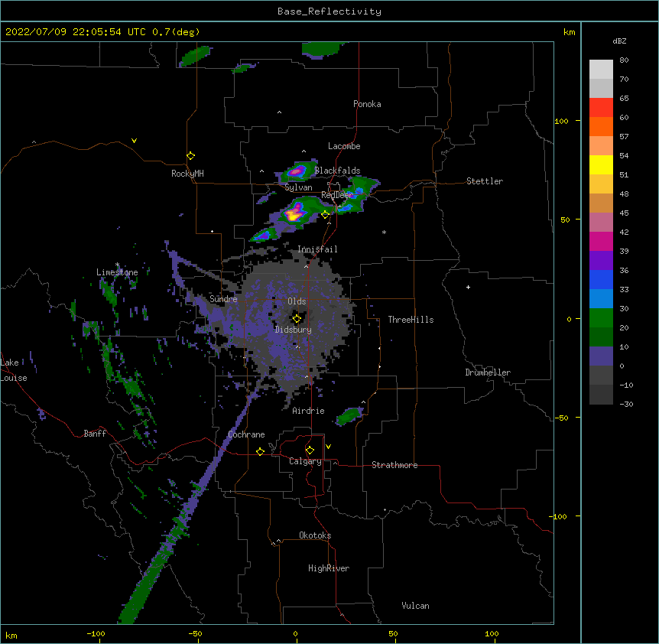Click the Limestone label
This screenshot has height=644, width=659.
tap(117, 272)
